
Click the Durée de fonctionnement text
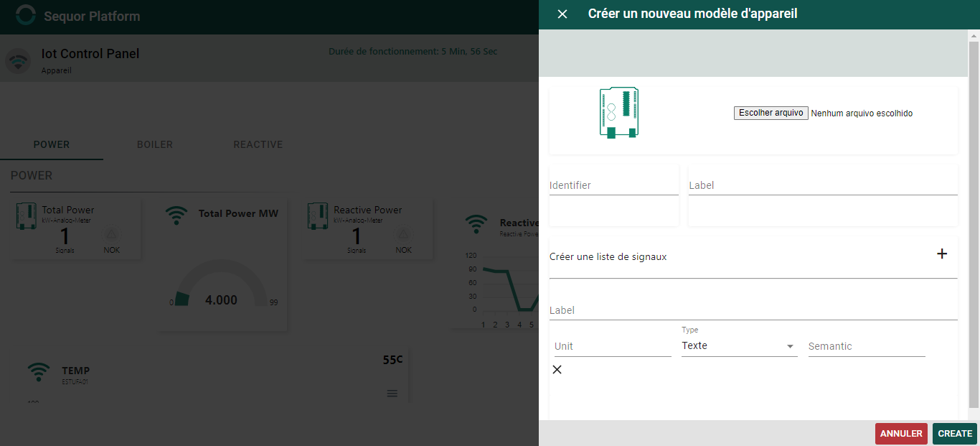point(413,52)
